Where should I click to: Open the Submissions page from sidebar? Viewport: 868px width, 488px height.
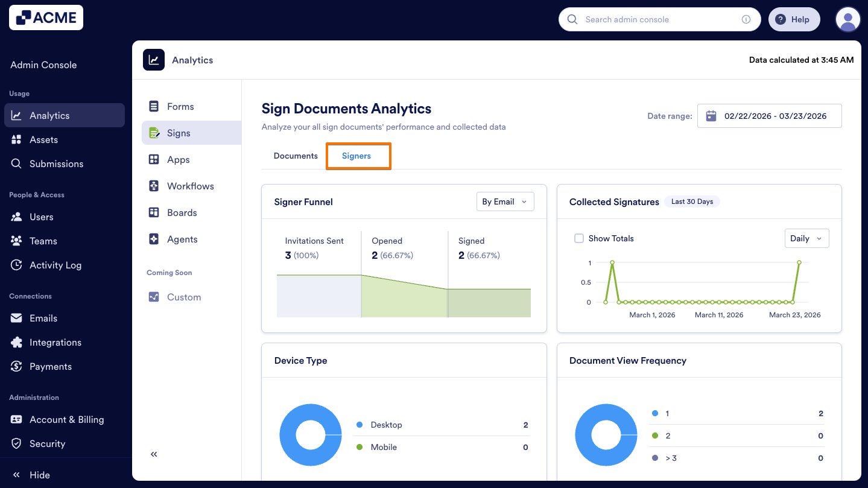pyautogui.click(x=57, y=163)
